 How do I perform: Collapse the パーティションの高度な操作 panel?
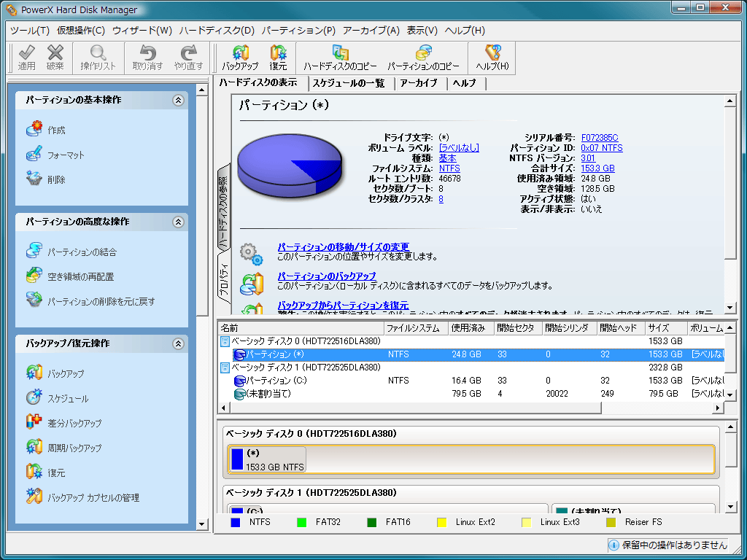[177, 222]
